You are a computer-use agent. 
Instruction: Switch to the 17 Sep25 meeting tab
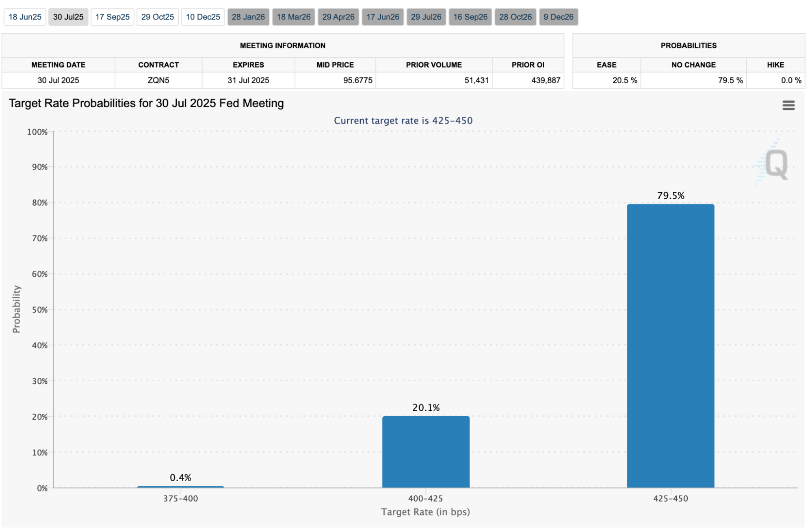click(113, 17)
